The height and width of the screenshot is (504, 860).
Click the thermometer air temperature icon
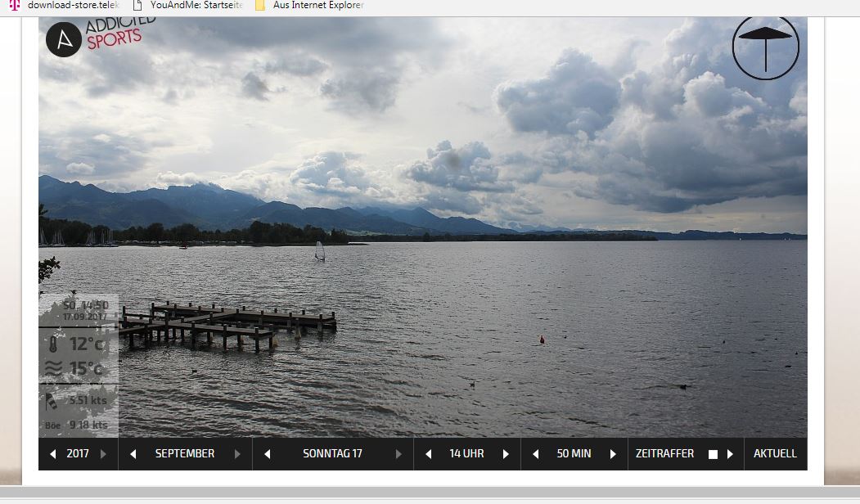pos(53,344)
